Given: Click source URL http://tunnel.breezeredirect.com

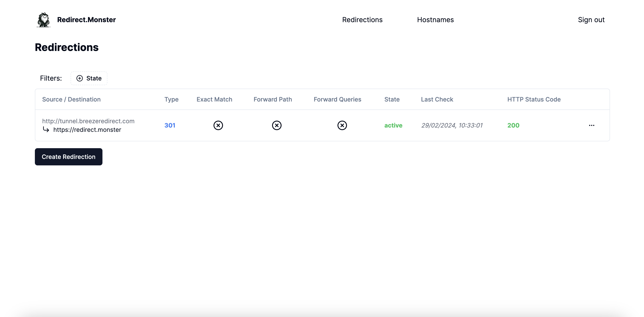Looking at the screenshot, I should (x=88, y=121).
